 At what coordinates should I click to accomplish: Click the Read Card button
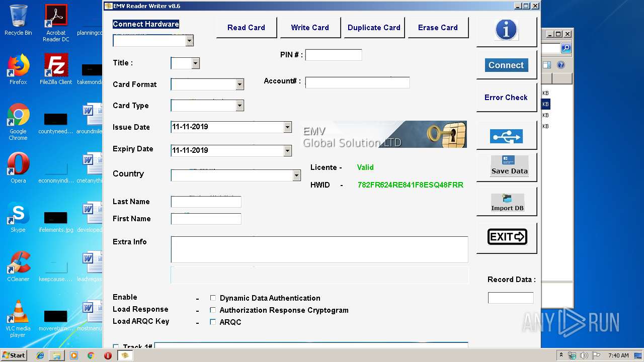[x=246, y=28]
